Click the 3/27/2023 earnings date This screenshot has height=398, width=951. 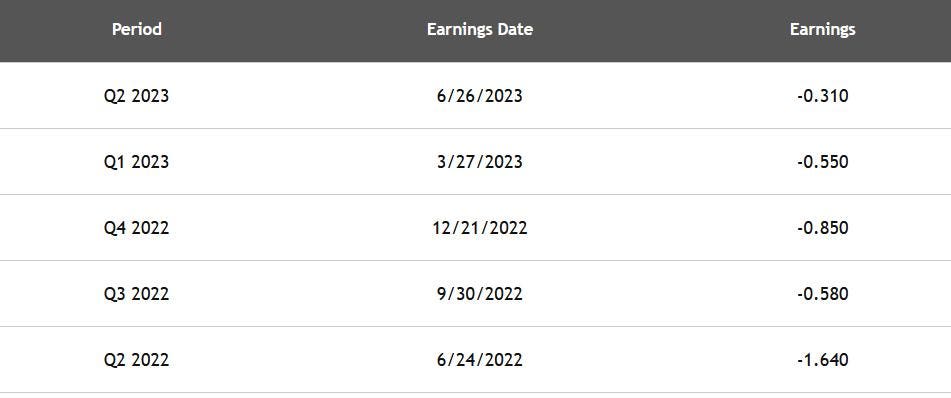[480, 162]
